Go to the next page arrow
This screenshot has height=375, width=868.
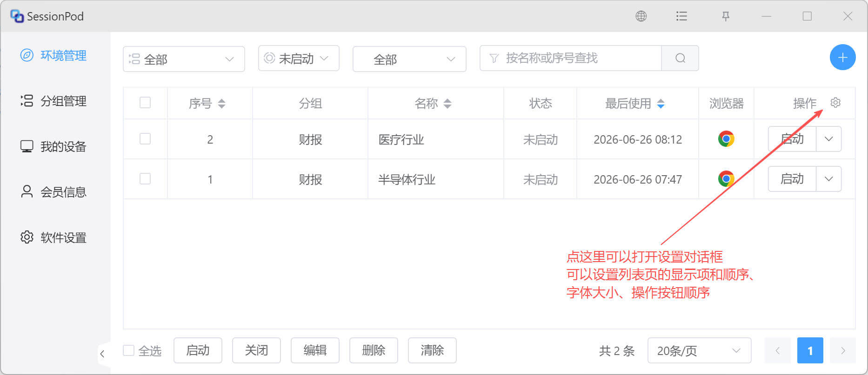pyautogui.click(x=843, y=350)
